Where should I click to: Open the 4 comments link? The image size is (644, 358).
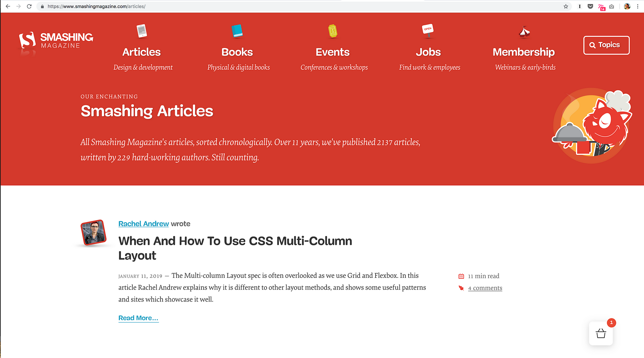[x=485, y=288]
